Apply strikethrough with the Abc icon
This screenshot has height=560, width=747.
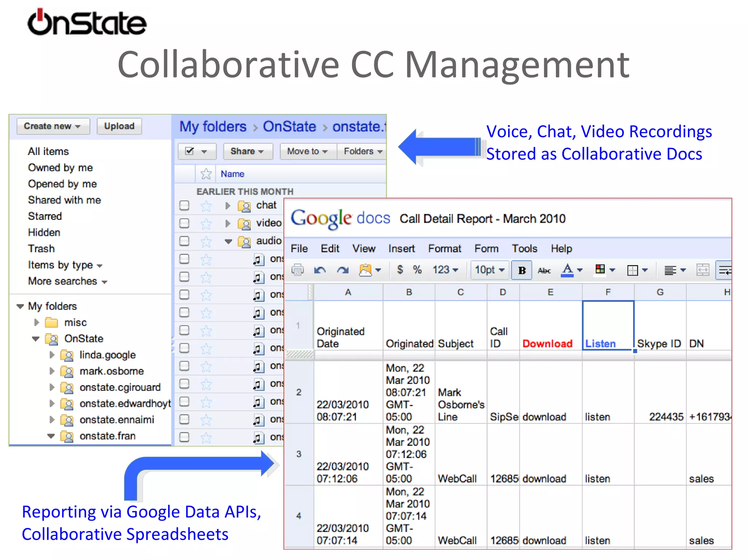[x=544, y=270]
